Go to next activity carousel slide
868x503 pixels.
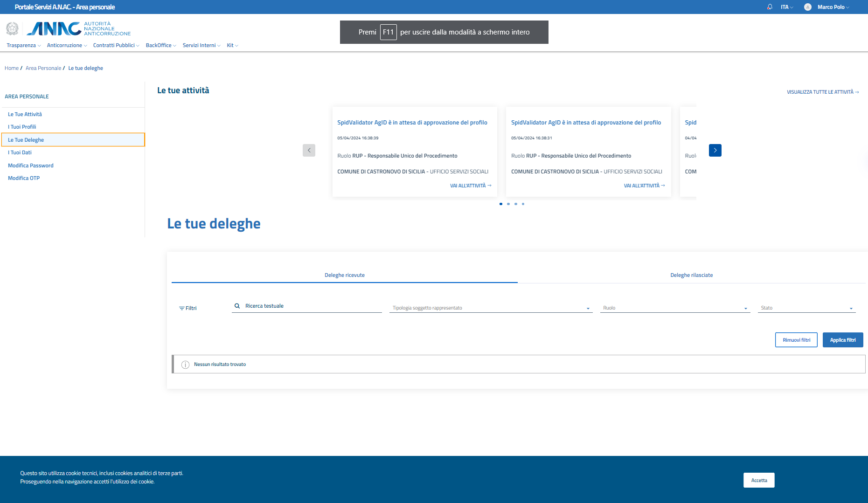coord(715,150)
